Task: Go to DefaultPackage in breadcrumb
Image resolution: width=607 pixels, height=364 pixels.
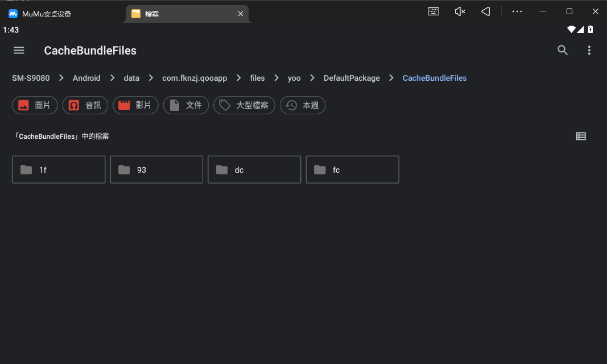Action: [x=352, y=78]
